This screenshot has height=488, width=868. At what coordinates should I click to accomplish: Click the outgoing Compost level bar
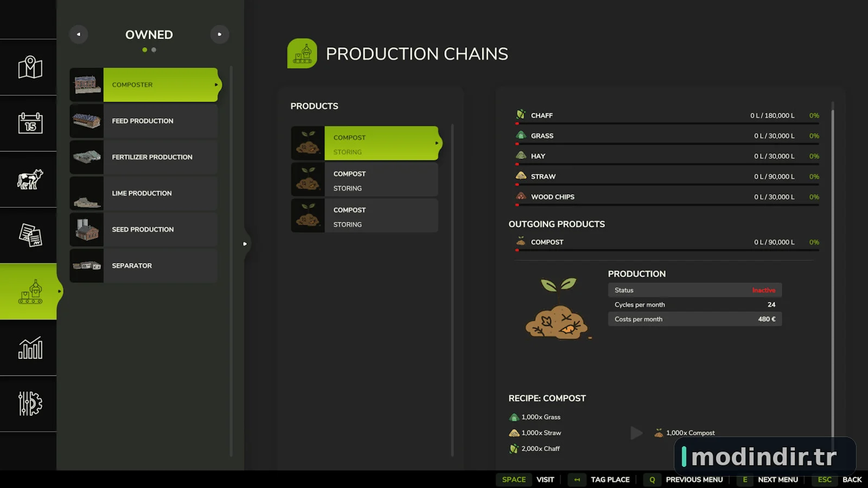point(667,250)
